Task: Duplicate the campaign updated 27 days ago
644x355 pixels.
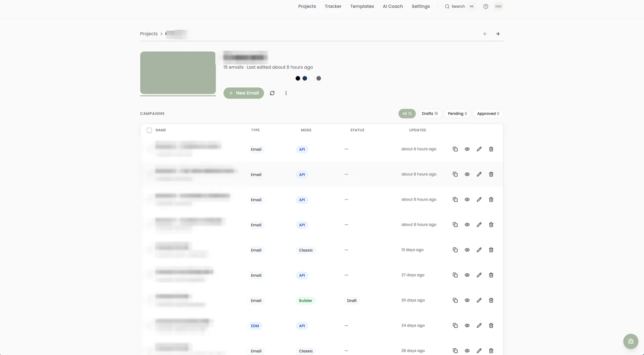Action: click(455, 275)
